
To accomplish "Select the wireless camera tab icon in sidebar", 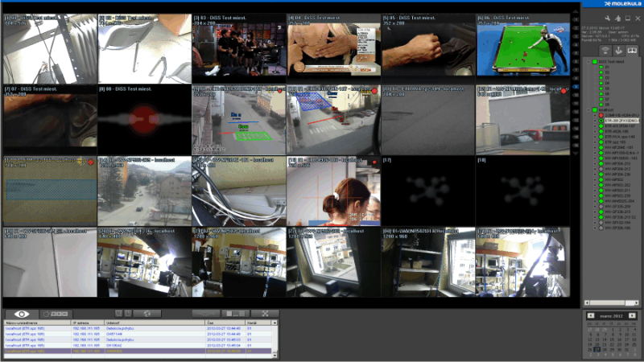I will pyautogui.click(x=605, y=50).
